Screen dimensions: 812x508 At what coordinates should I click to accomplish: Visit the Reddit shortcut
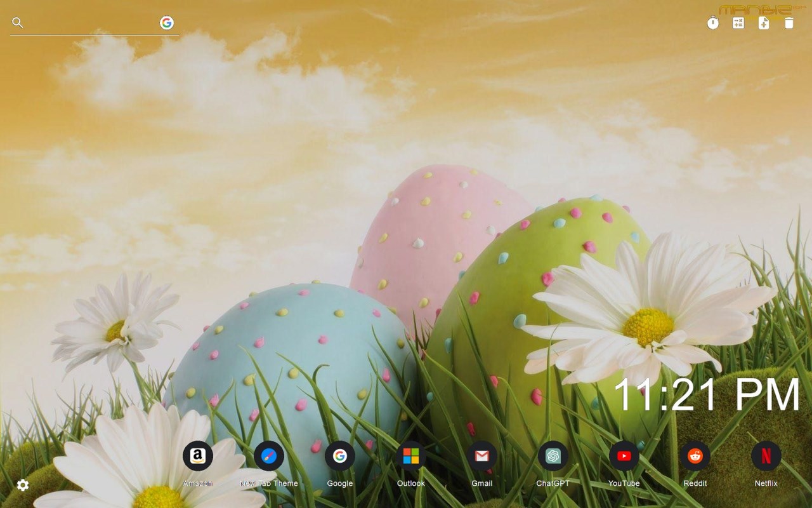click(x=695, y=456)
